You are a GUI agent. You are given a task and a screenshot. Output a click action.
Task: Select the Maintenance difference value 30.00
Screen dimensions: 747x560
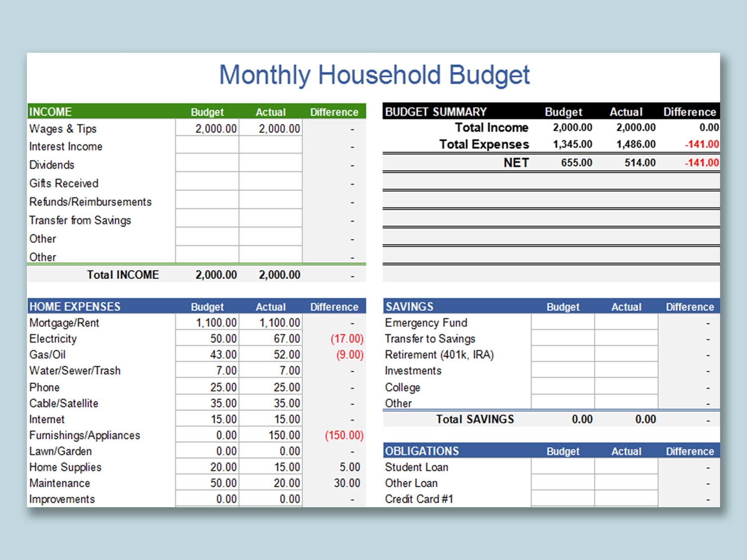pos(352,483)
